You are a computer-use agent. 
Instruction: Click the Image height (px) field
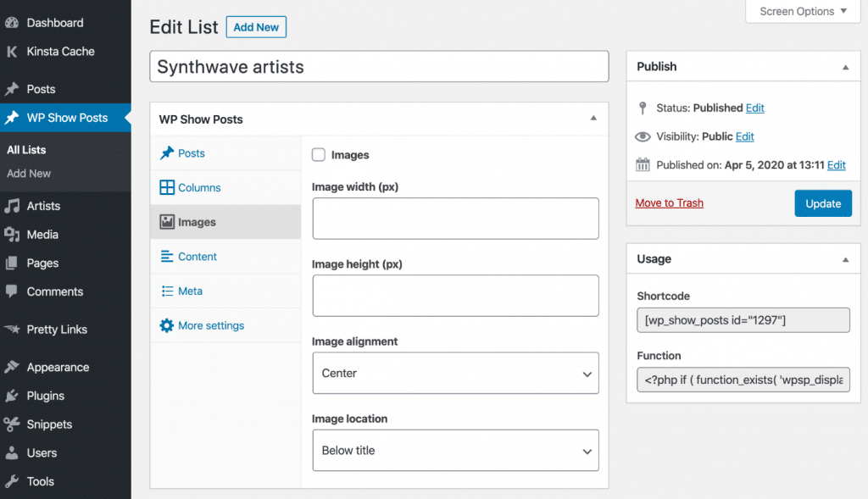(x=455, y=296)
